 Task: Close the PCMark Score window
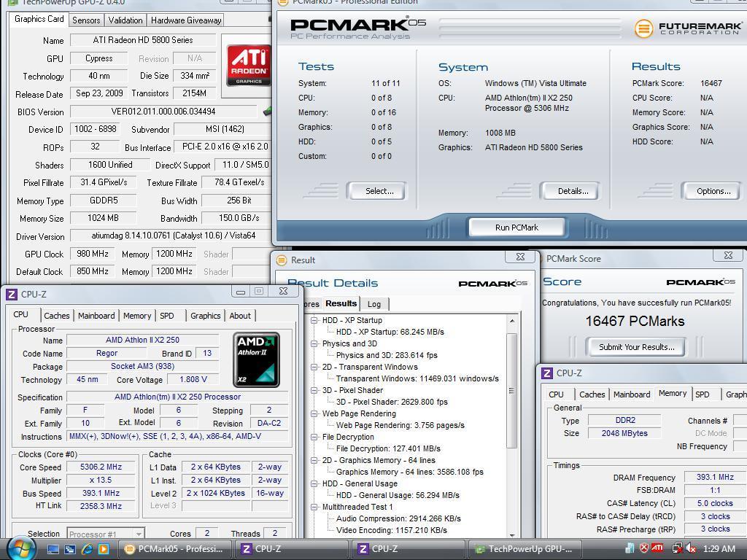[x=728, y=255]
